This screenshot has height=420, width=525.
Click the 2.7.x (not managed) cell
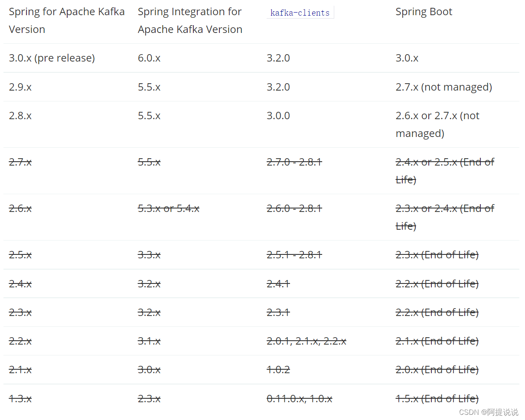443,87
